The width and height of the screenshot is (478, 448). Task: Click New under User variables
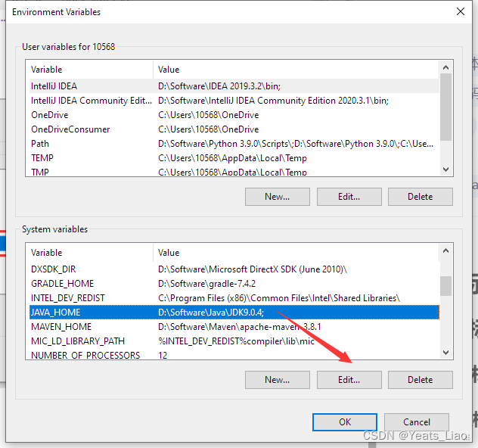[x=278, y=197]
